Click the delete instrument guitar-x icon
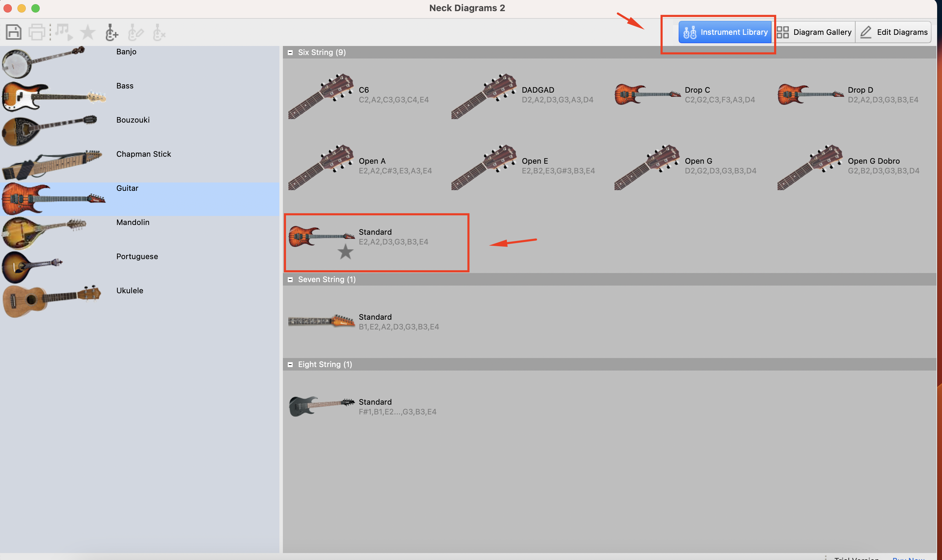942x560 pixels. pyautogui.click(x=159, y=32)
